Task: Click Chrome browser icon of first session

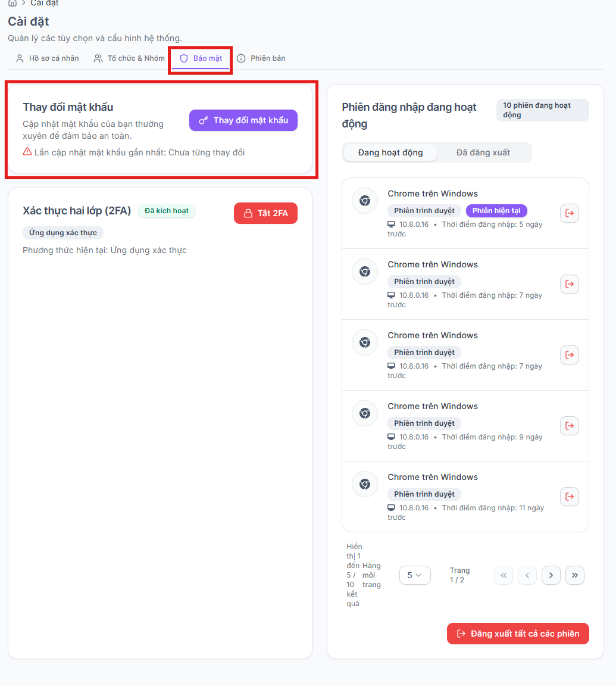Action: (365, 201)
